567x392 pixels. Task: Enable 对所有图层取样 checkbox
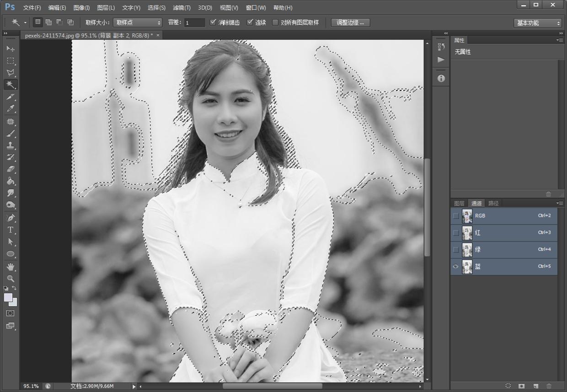[275, 22]
